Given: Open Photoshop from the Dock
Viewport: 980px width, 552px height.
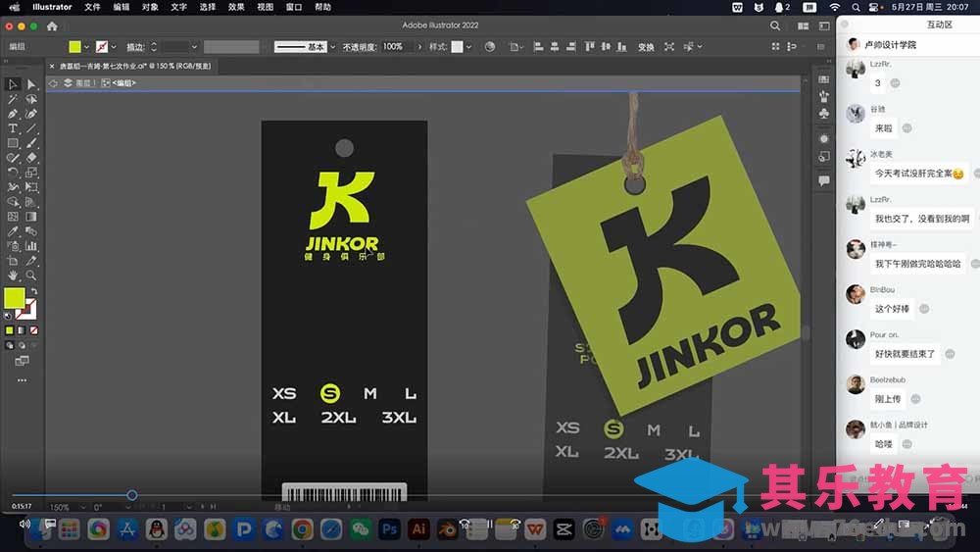Looking at the screenshot, I should point(389,529).
